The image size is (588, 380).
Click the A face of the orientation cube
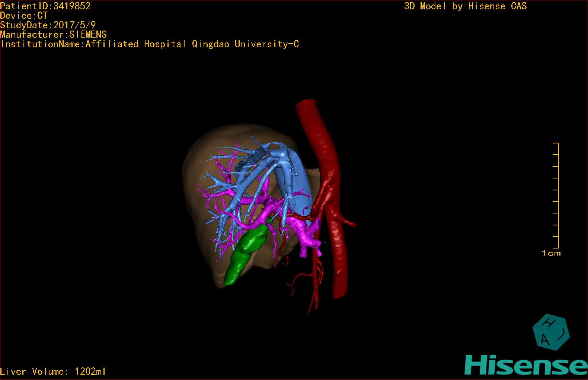pyautogui.click(x=545, y=339)
